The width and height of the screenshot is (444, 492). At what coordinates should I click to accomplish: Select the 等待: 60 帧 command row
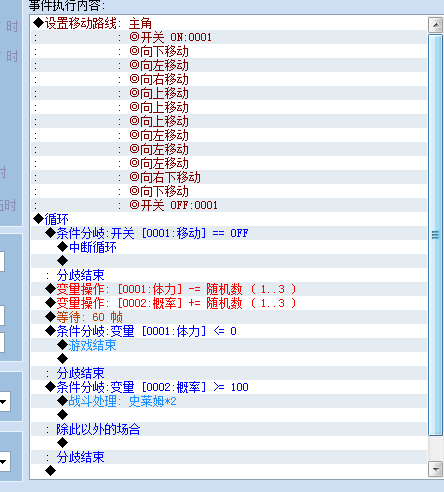(229, 317)
